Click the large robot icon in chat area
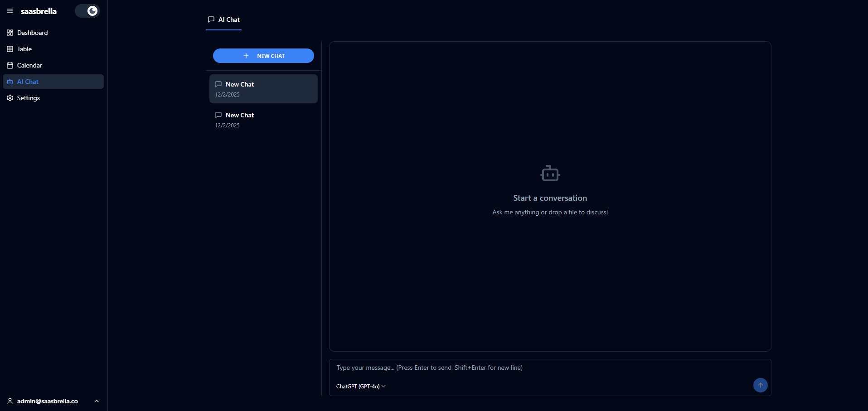Screen dimensions: 868x411 550,174
